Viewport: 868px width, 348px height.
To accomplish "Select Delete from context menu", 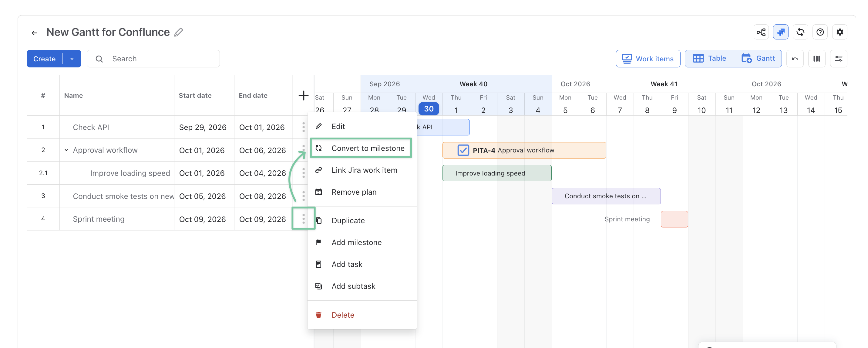I will [362, 315].
